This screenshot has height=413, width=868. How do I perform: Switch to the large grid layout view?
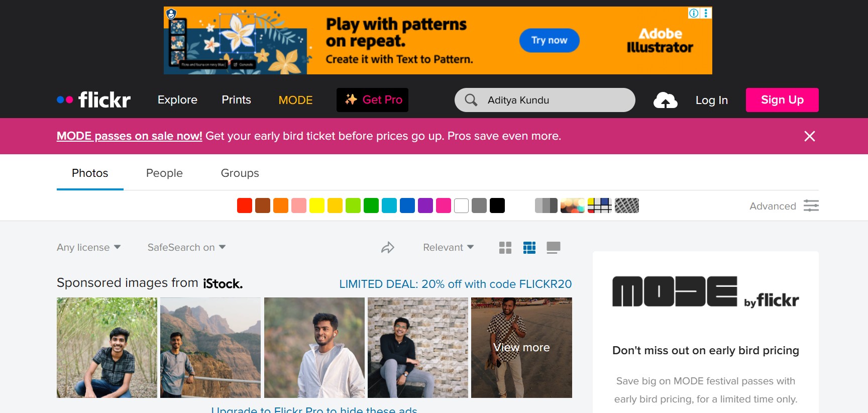point(505,247)
